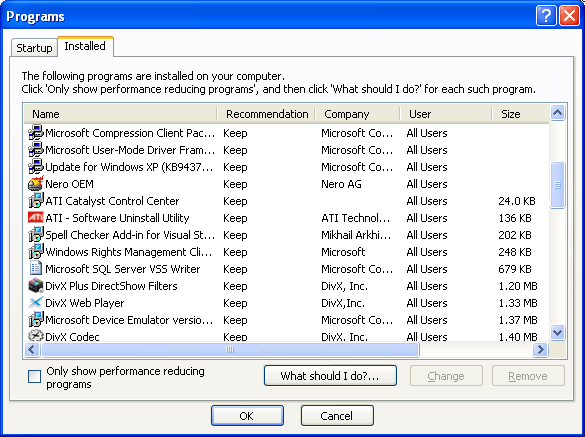Click Microsoft Device Emulator row icon

tap(36, 320)
